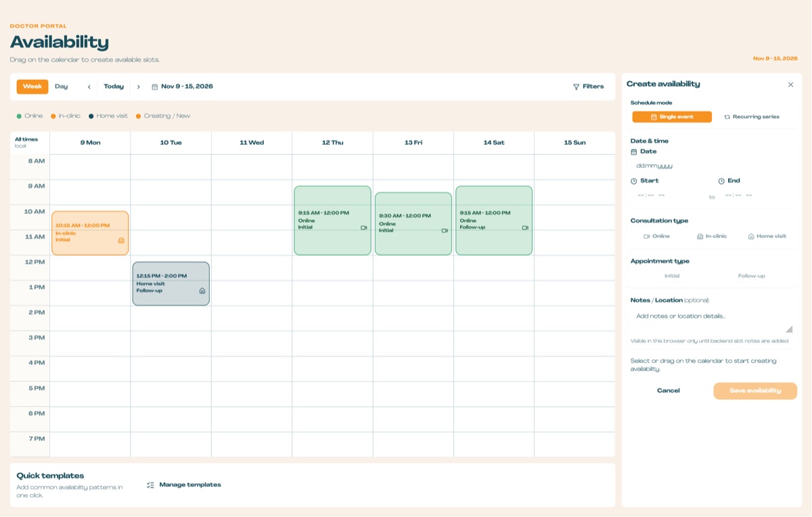Select Single event schedule mode
Viewport: 812px width, 517px height.
click(672, 117)
